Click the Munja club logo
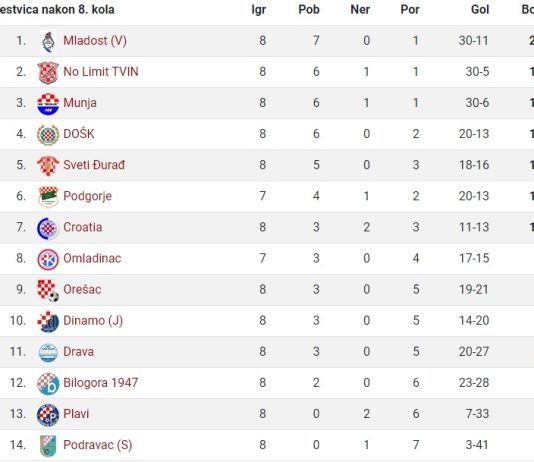Viewport: 534px width, 462px height. pos(48,104)
